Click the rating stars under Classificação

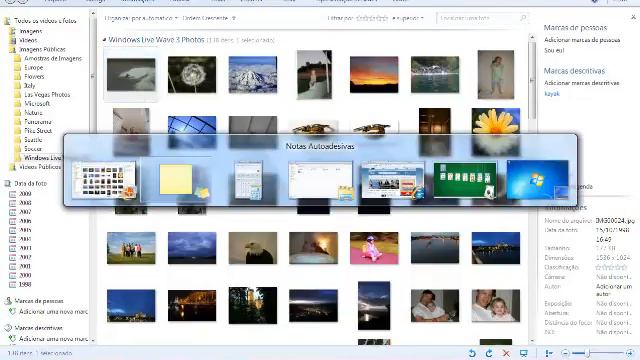click(x=611, y=267)
